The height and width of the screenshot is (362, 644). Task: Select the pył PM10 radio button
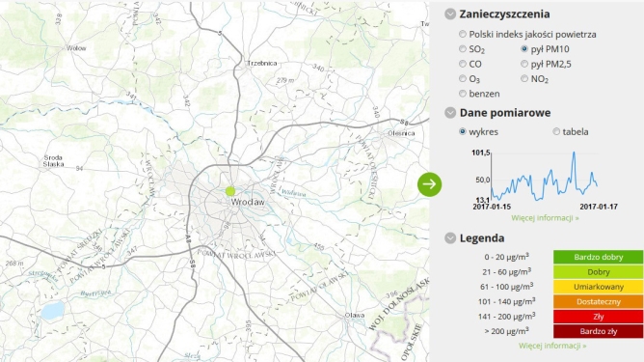point(524,49)
